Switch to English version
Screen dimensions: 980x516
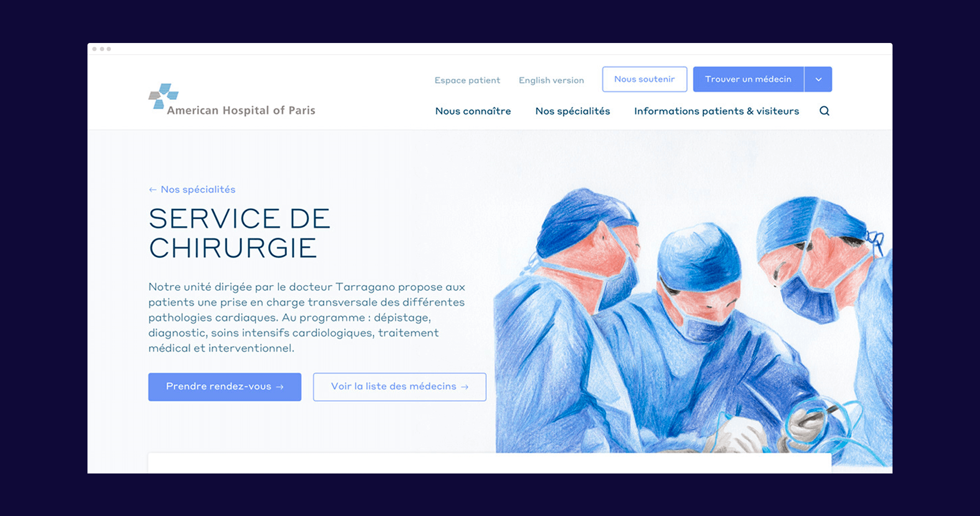tap(551, 80)
